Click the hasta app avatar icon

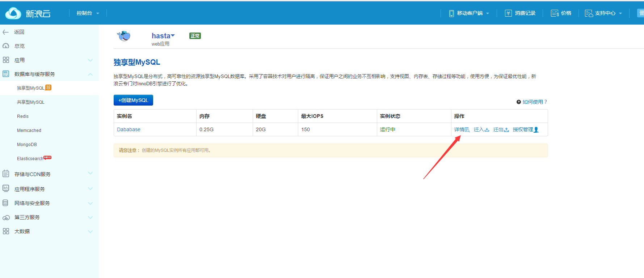124,36
